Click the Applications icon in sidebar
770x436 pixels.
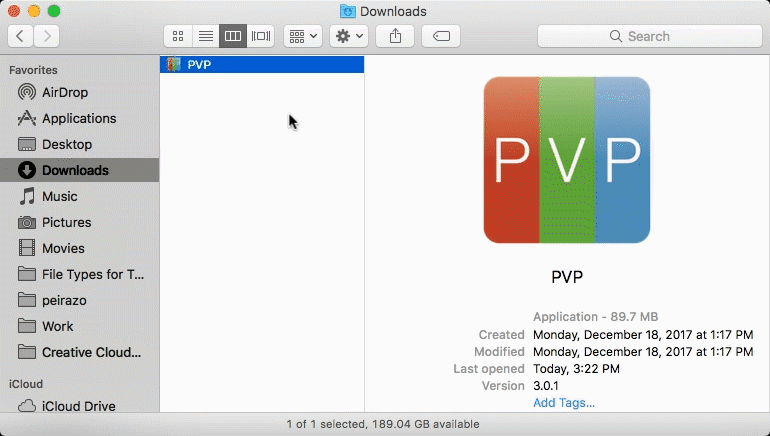pyautogui.click(x=27, y=118)
